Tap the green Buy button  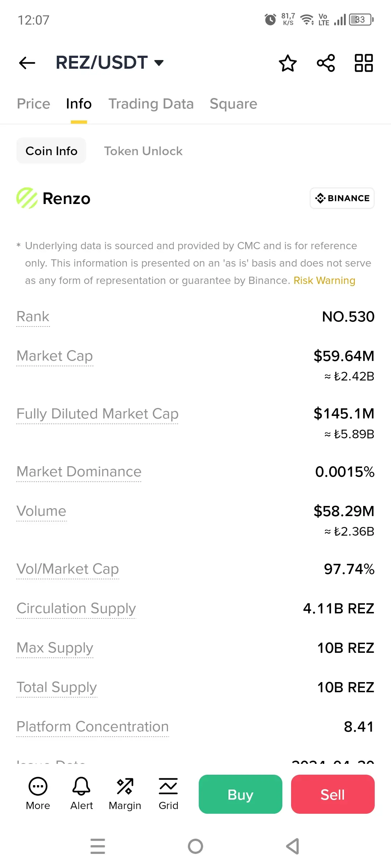(240, 794)
